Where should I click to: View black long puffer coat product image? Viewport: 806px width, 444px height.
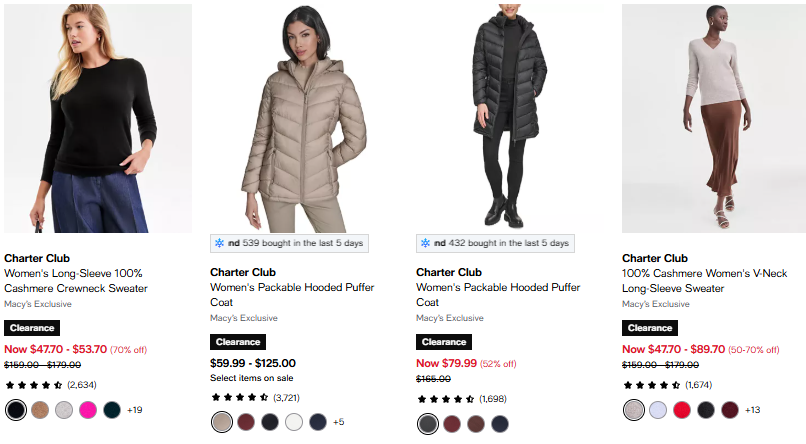pos(509,117)
